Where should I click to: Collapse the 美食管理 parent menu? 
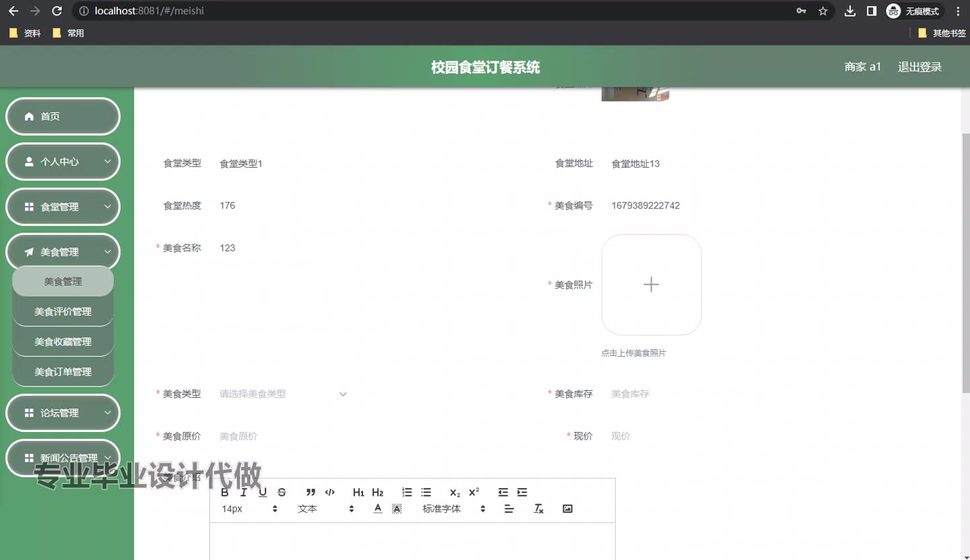coord(63,252)
